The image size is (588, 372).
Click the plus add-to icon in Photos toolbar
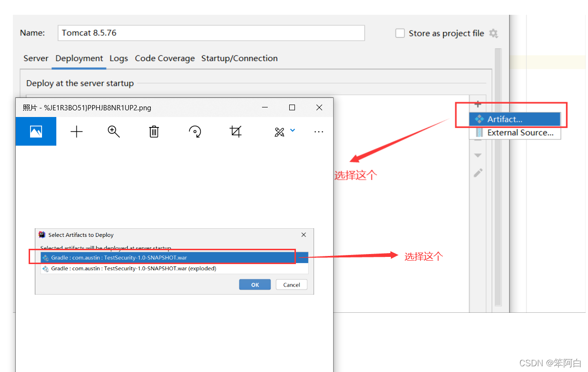(76, 132)
